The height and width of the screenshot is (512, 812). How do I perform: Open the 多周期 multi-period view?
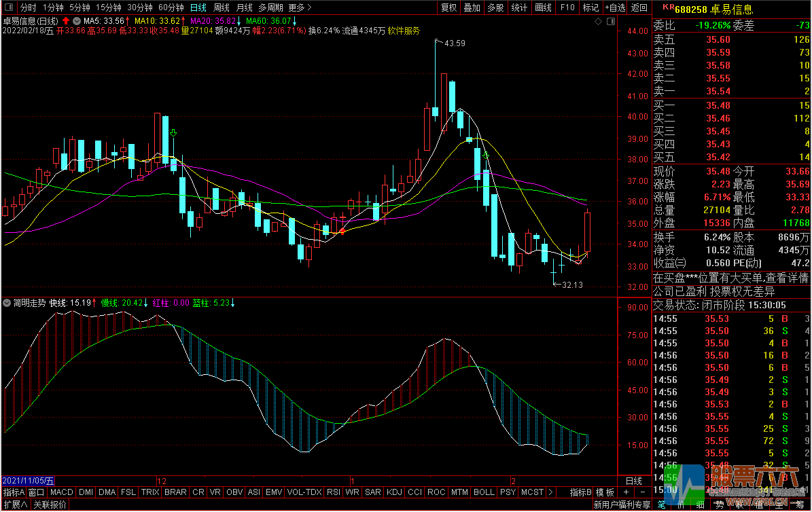271,7
